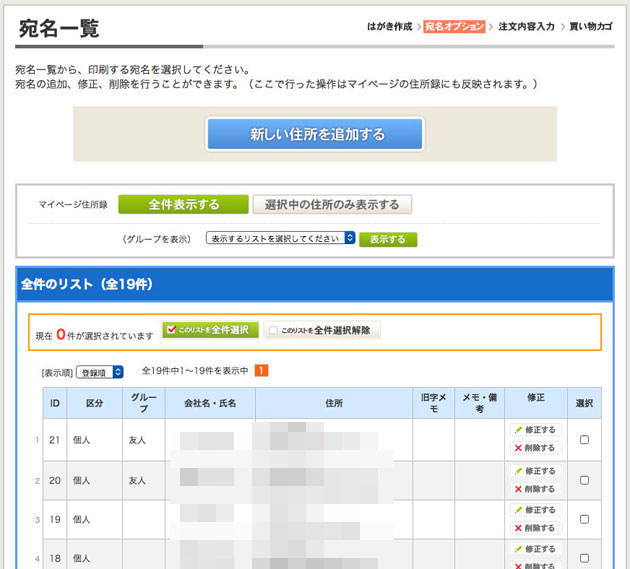The image size is (630, 569).
Task: Click the 宛名一覧 page title
Action: coord(59,29)
